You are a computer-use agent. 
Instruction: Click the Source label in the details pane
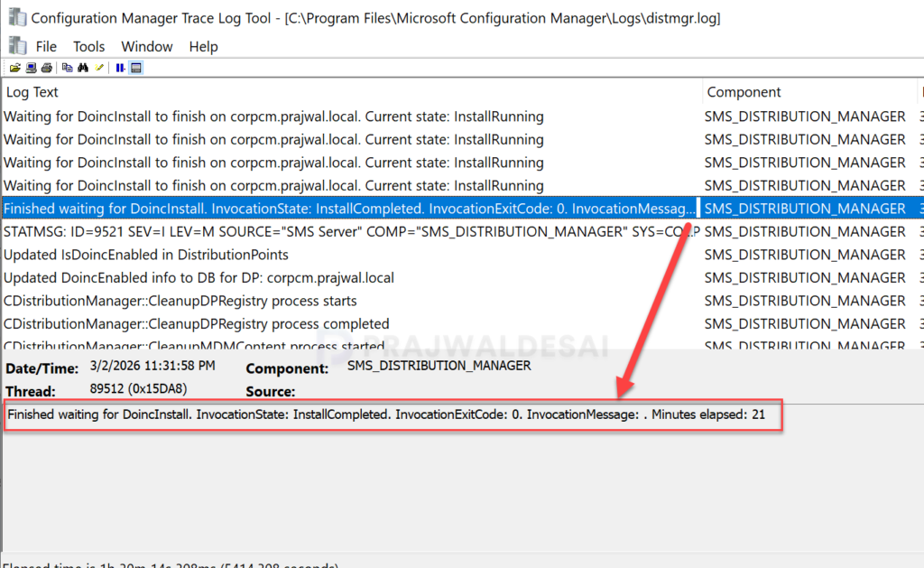click(x=270, y=391)
